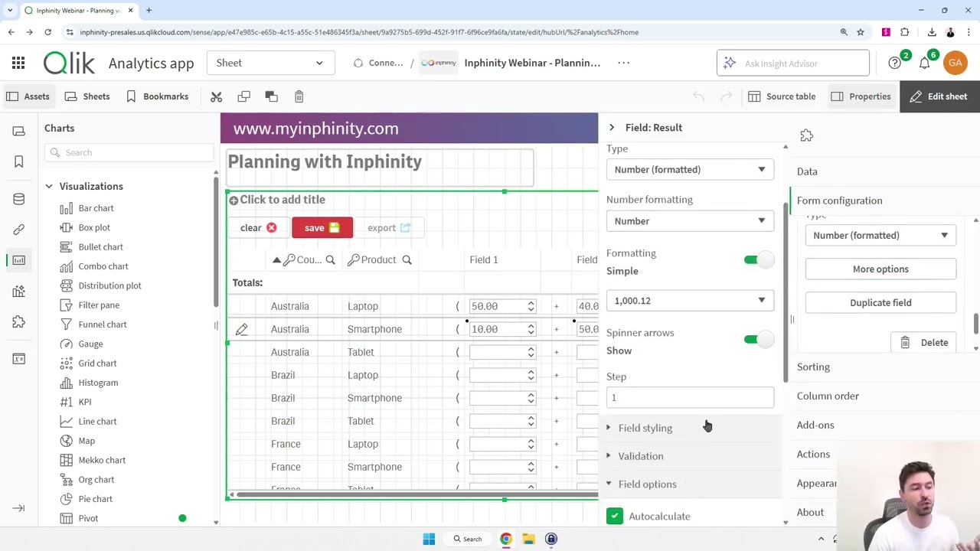Toggle the Spinner arrows Show switch
Viewport: 980px width, 551px height.
(757, 340)
